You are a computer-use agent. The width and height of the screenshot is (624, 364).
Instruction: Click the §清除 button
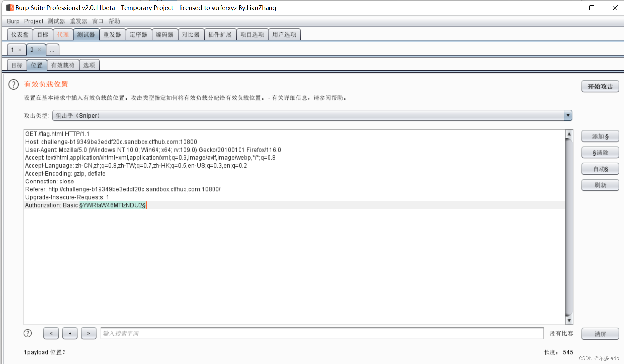coord(600,153)
